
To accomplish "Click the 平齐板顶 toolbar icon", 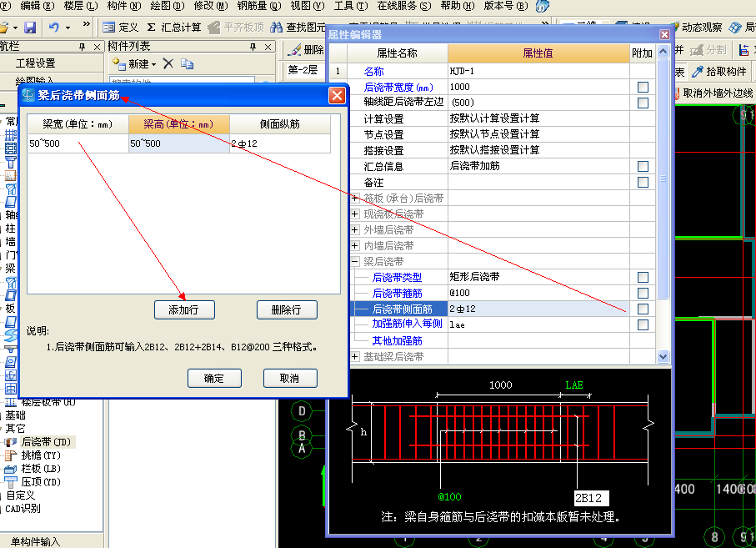I will coord(236,28).
